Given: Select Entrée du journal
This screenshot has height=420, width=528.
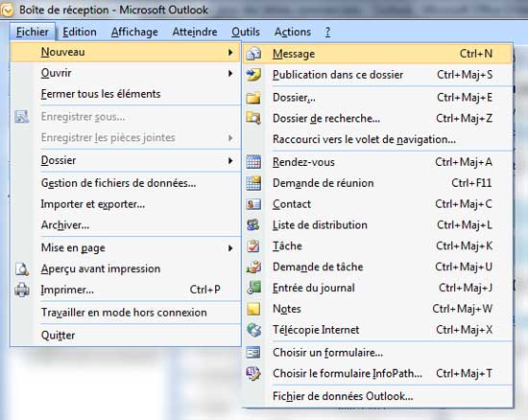Looking at the screenshot, I should [377, 288].
